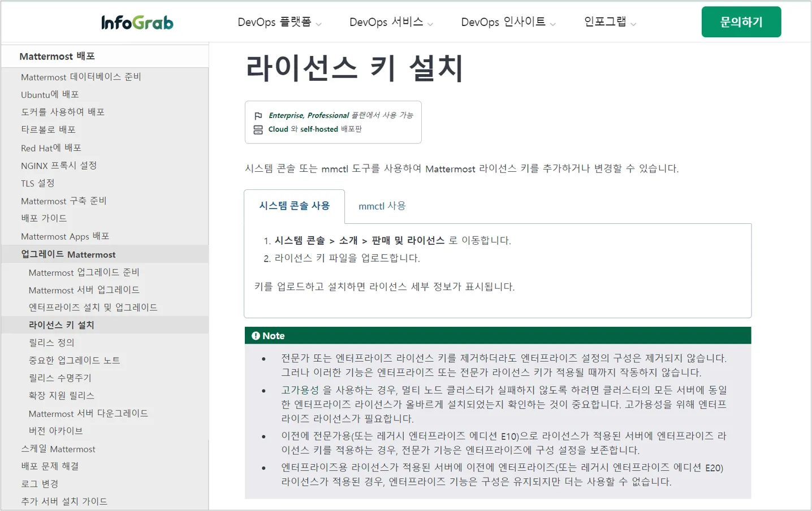This screenshot has width=812, height=511.
Task: Expand the DevOps 서비스 dropdown menu
Action: (x=391, y=22)
